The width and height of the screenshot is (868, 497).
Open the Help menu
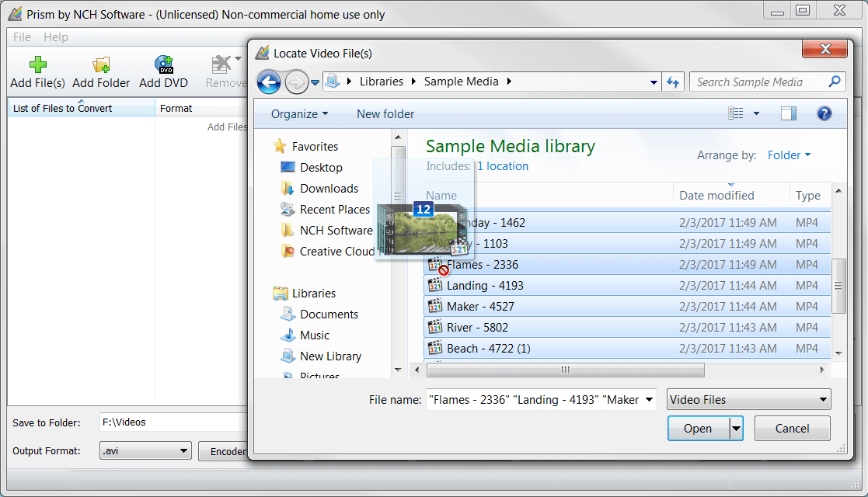[x=56, y=37]
